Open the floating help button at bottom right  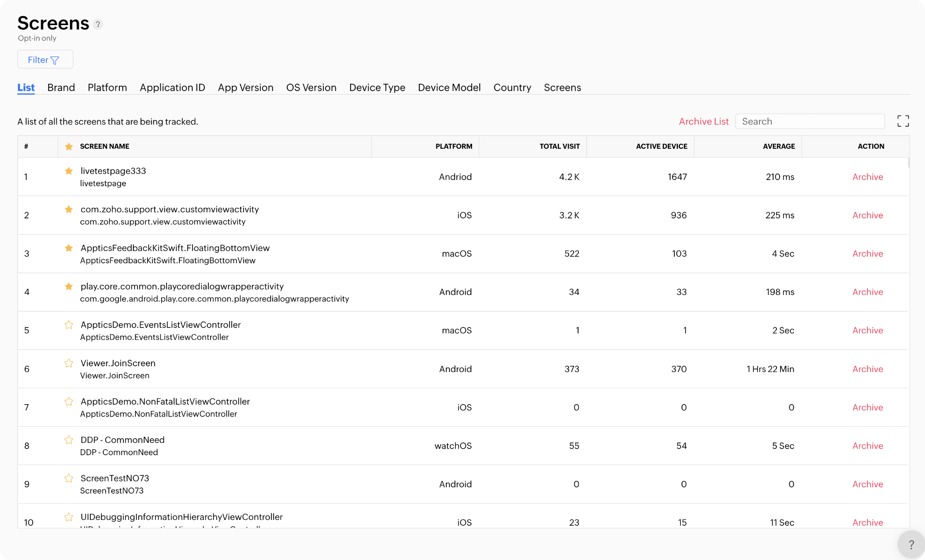click(910, 545)
